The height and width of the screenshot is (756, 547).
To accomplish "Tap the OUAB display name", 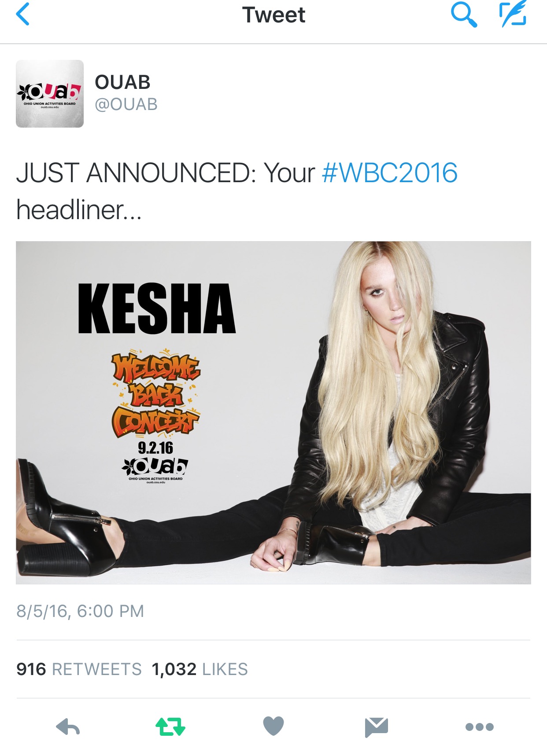I will (x=123, y=82).
